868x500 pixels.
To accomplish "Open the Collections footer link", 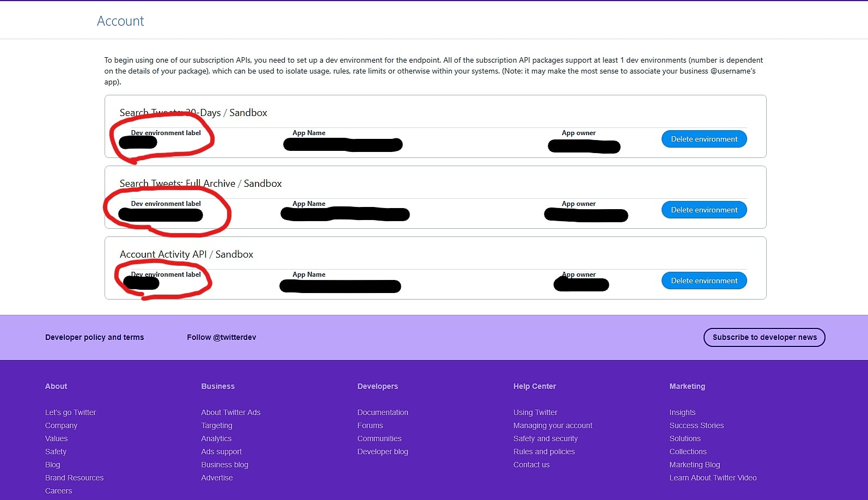I will coord(688,452).
